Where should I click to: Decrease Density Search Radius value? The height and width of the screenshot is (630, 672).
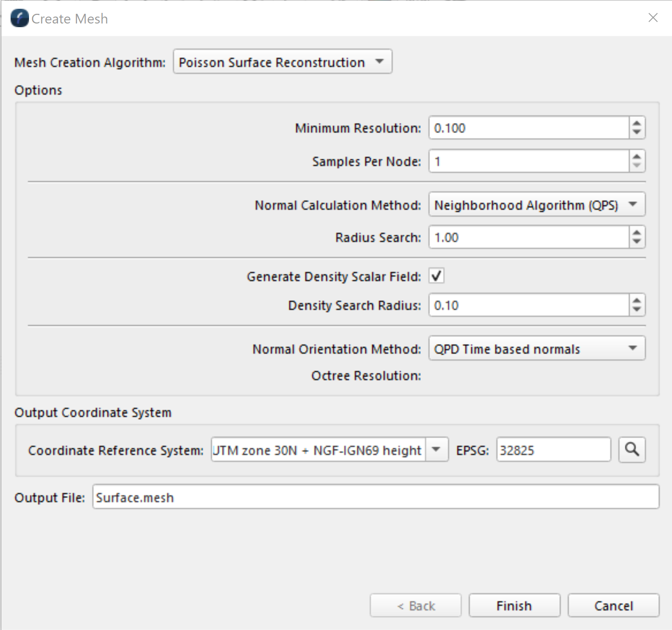(637, 309)
